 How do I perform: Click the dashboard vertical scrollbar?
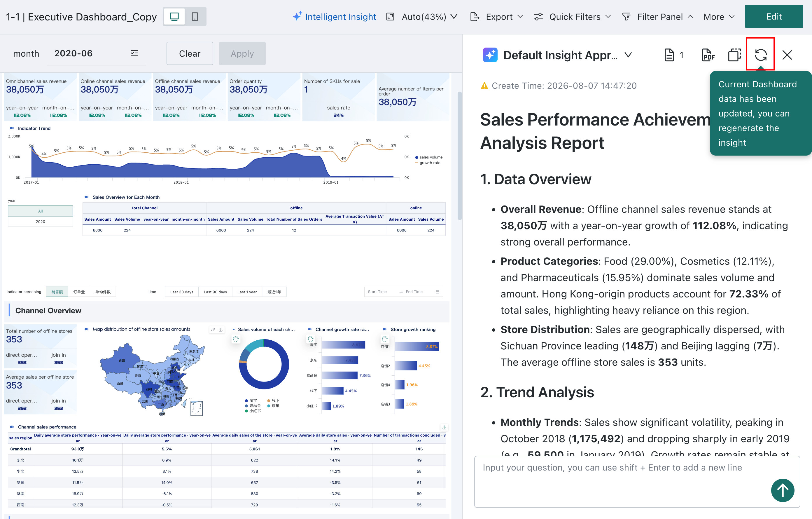[x=459, y=156]
